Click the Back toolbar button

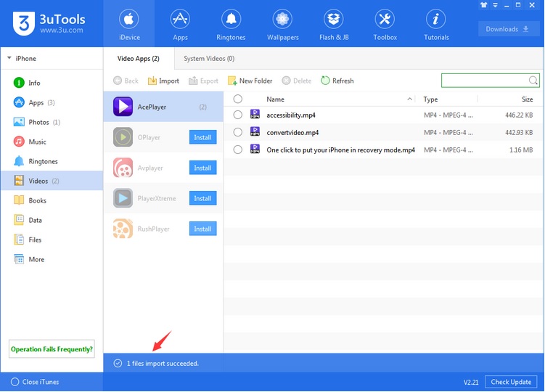pos(126,81)
